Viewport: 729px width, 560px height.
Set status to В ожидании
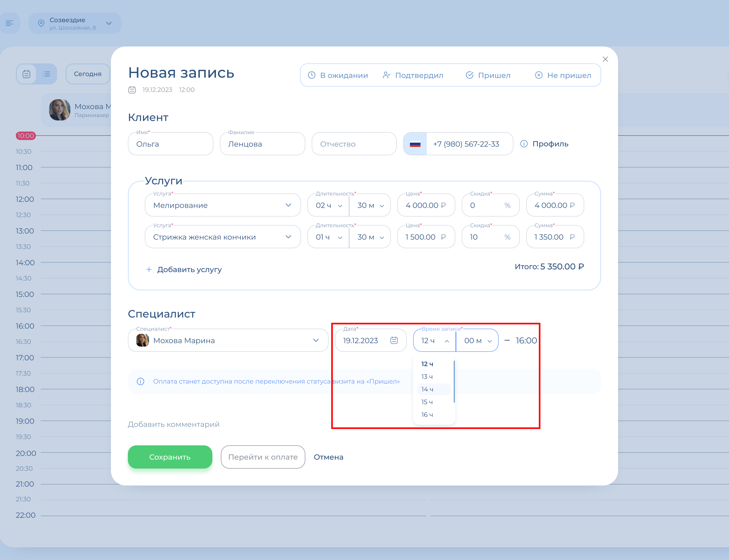[338, 75]
